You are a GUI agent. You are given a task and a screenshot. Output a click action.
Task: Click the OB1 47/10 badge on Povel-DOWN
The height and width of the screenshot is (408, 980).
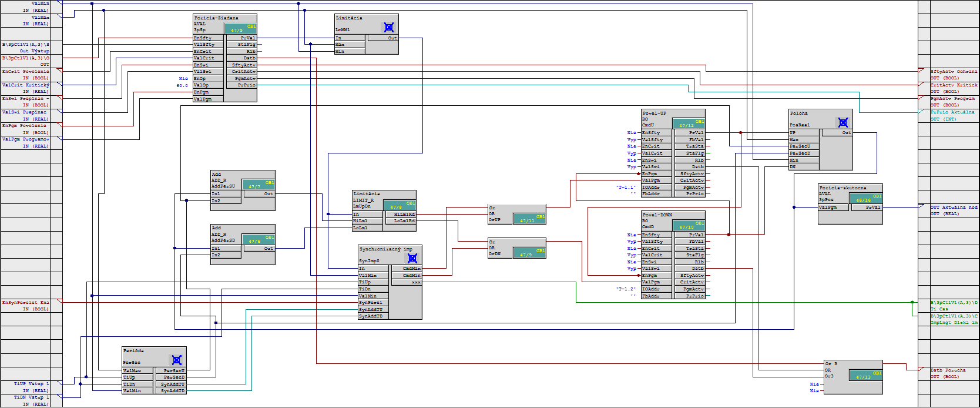689,225
